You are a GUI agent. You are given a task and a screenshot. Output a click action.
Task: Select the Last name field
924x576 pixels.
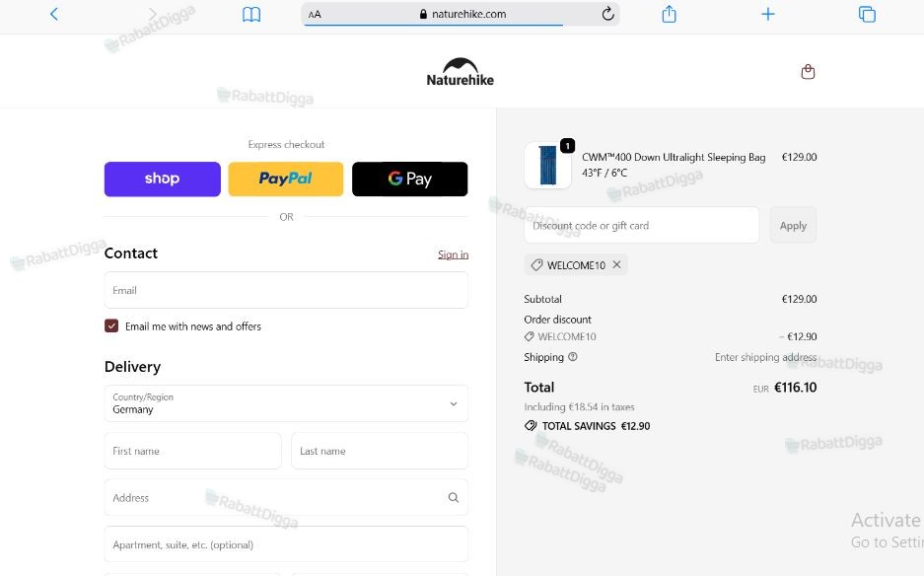[x=380, y=451]
